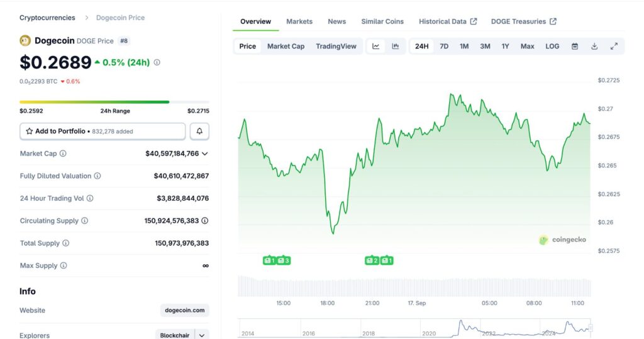Expand the Explorers dropdown arrow
Viewport: 644px width, 339px height.
click(x=202, y=336)
